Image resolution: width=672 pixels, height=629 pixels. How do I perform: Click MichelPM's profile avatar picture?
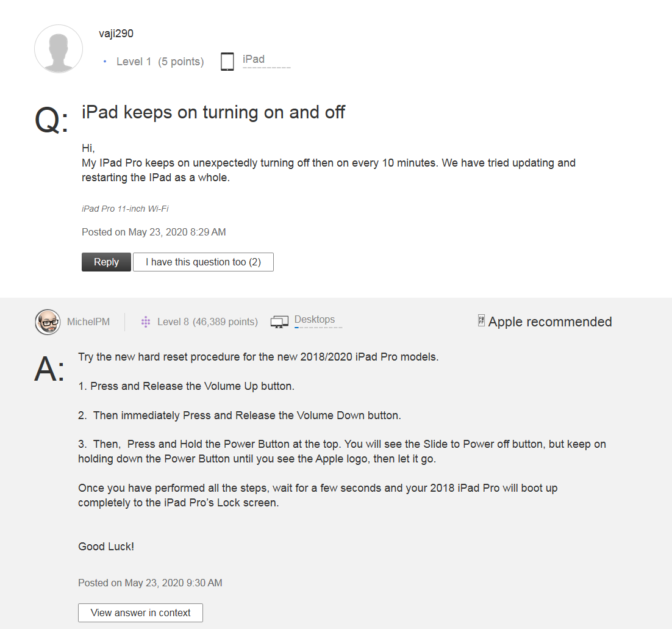(x=48, y=322)
